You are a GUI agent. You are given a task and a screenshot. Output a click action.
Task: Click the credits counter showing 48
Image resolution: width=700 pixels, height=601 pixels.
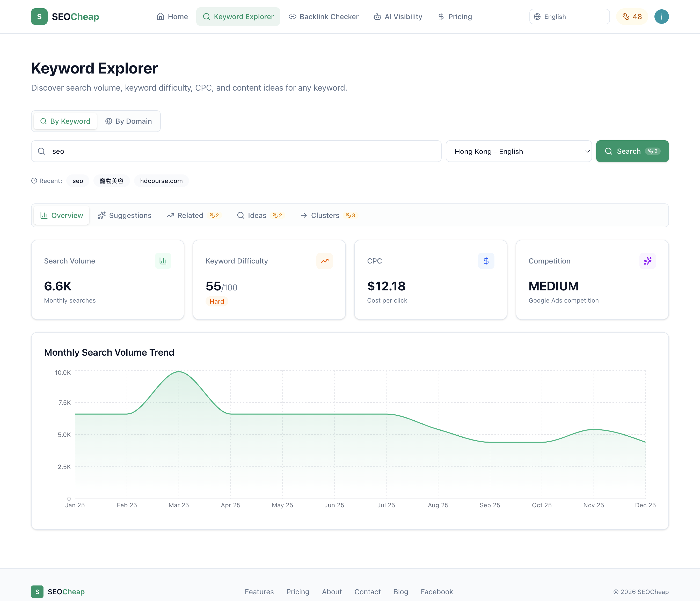(632, 16)
